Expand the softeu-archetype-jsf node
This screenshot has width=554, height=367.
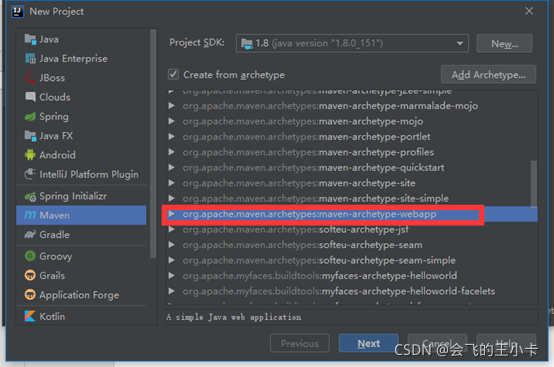(x=172, y=229)
